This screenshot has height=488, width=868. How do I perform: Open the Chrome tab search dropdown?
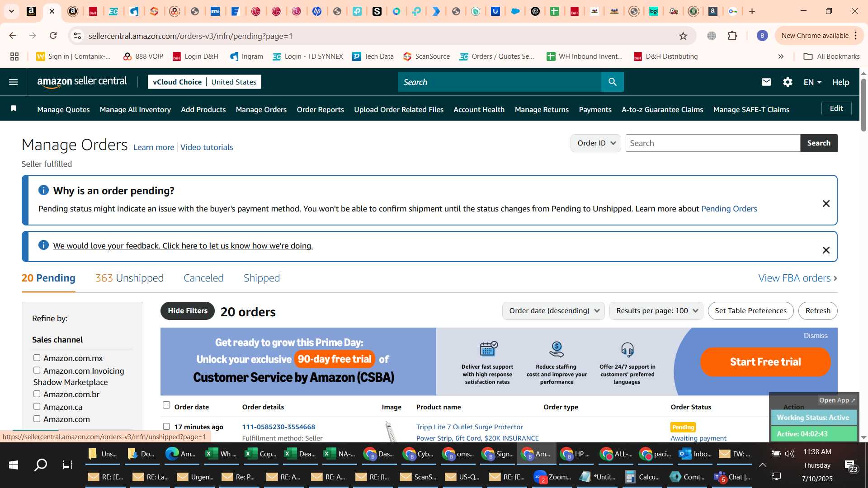[11, 11]
